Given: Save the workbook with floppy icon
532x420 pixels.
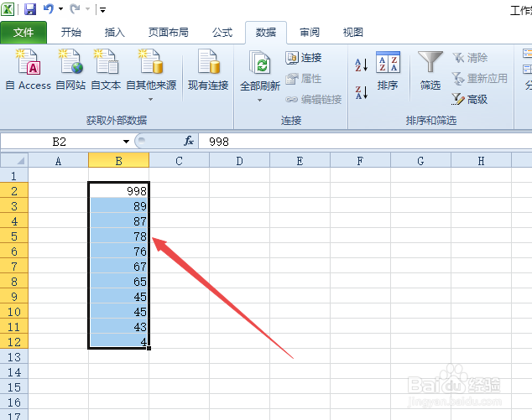Looking at the screenshot, I should click(x=30, y=9).
